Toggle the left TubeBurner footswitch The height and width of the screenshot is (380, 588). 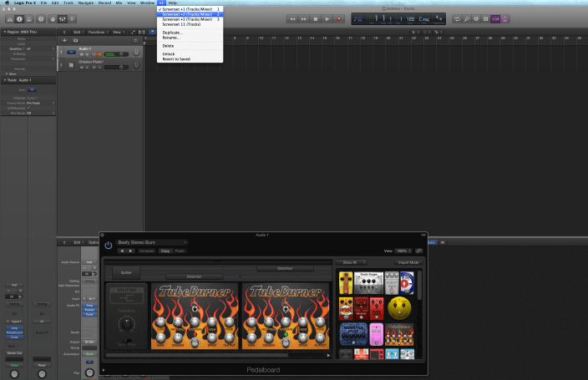[195, 344]
